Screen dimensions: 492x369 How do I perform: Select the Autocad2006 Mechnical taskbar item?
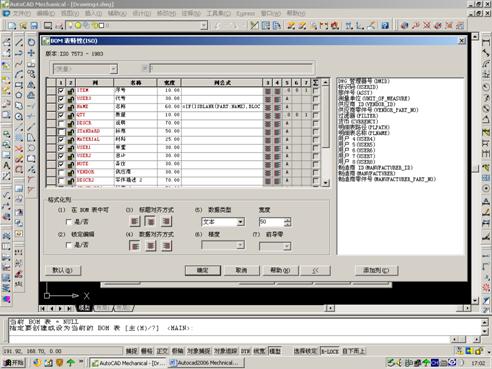click(x=207, y=363)
